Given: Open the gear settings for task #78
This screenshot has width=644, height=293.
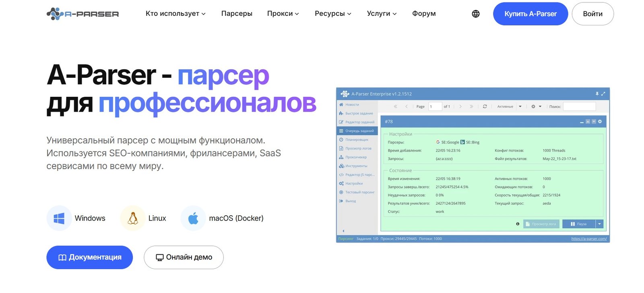Looking at the screenshot, I should pos(600,121).
